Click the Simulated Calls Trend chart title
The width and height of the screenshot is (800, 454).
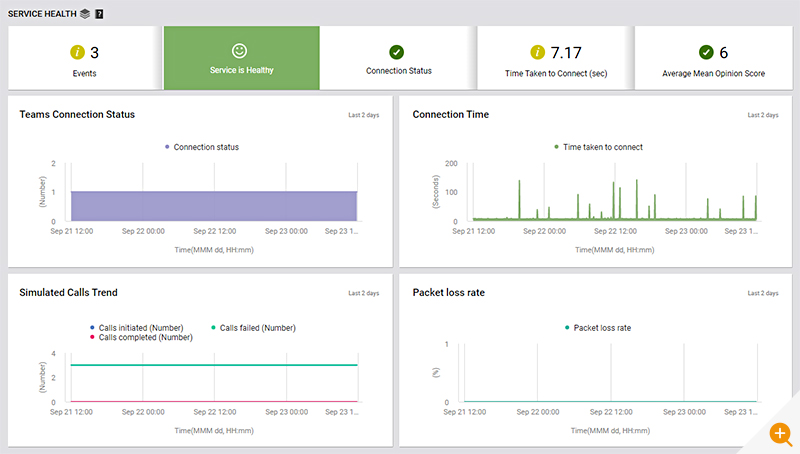click(x=68, y=292)
